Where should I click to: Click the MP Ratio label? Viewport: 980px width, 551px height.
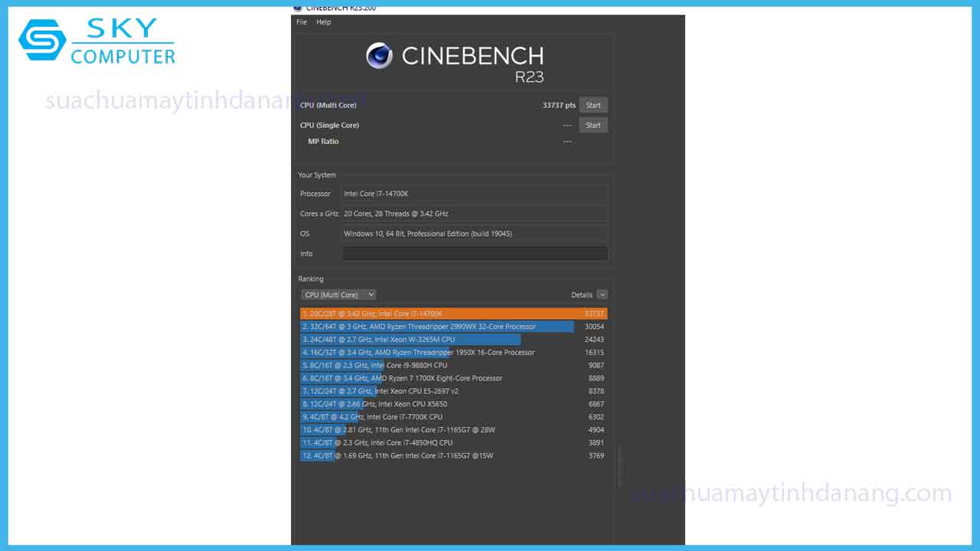point(323,142)
